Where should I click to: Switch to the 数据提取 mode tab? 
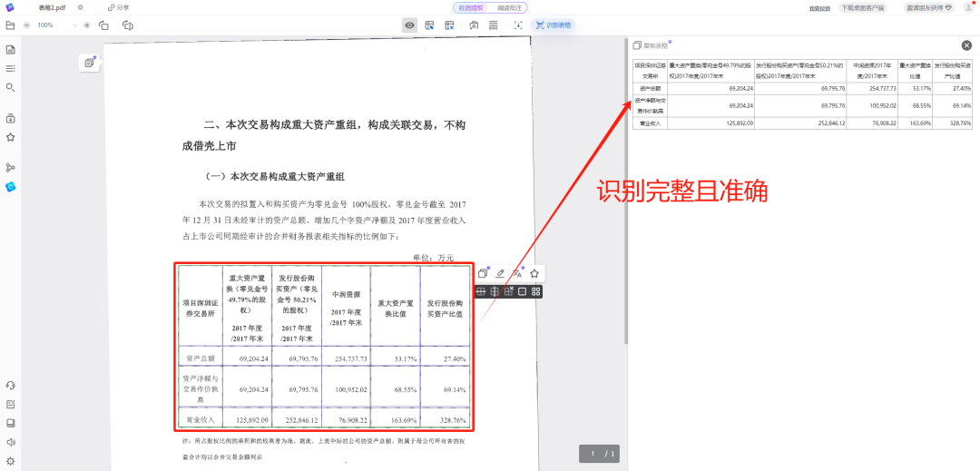click(471, 7)
